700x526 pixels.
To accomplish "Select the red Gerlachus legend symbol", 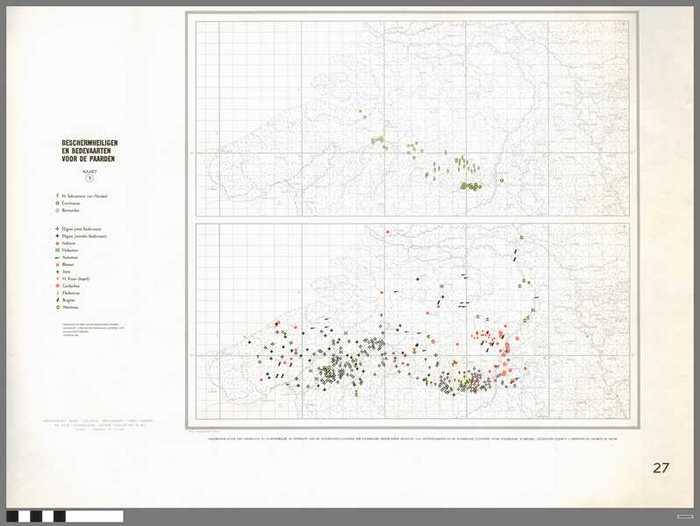I will [x=58, y=284].
